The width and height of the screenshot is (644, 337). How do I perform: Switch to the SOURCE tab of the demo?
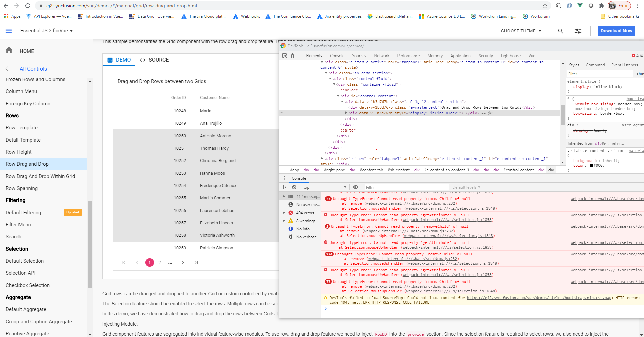(154, 60)
